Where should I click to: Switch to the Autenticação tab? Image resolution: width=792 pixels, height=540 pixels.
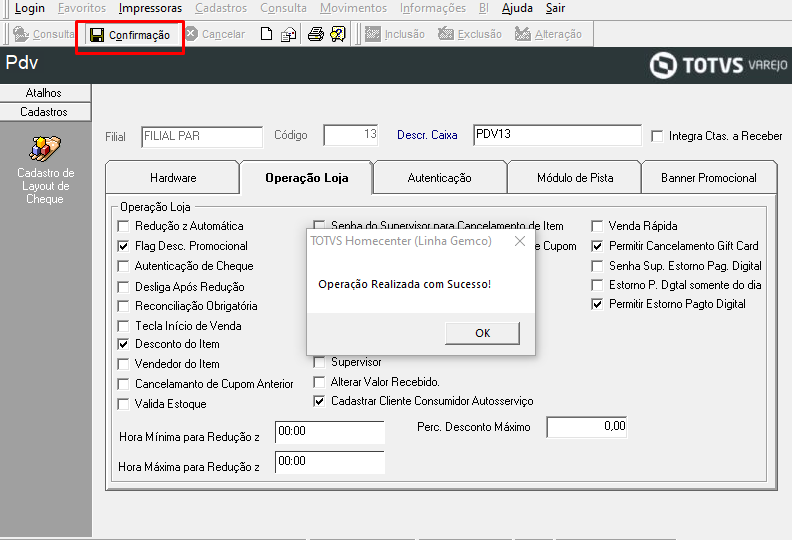[x=439, y=178]
